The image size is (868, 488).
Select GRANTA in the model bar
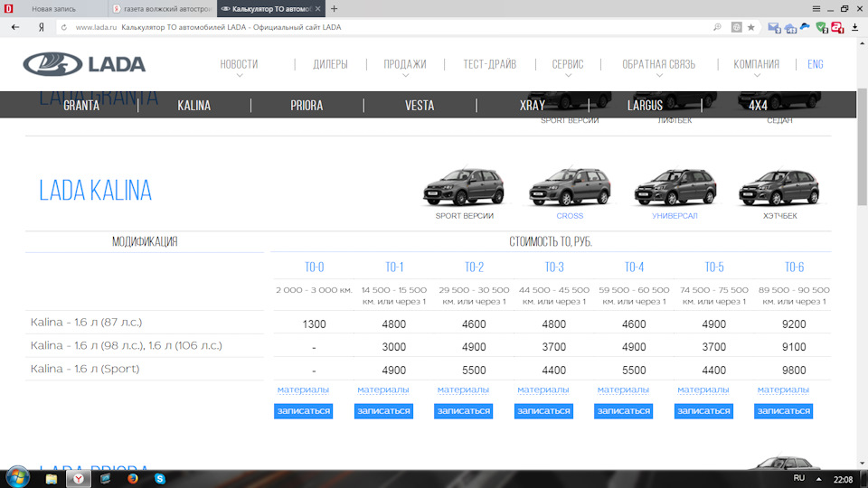coord(81,105)
